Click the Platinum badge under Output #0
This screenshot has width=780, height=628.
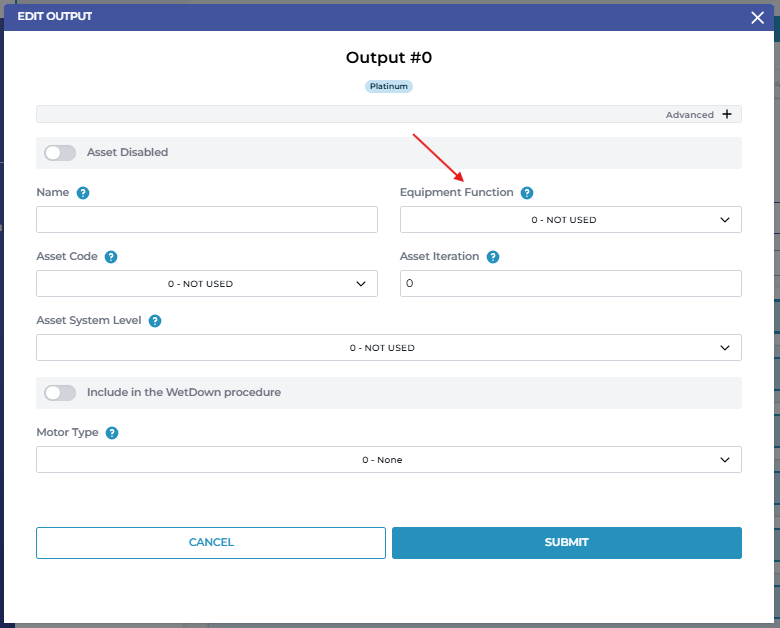coord(389,87)
